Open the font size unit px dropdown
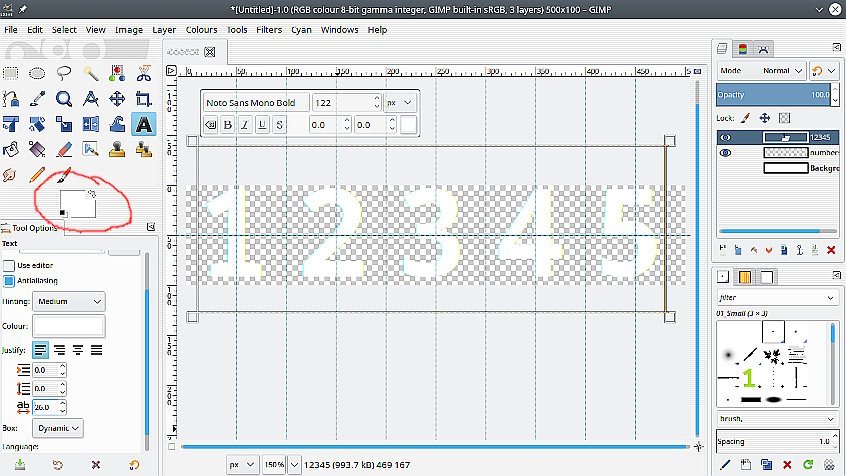The width and height of the screenshot is (846, 476). coord(400,103)
